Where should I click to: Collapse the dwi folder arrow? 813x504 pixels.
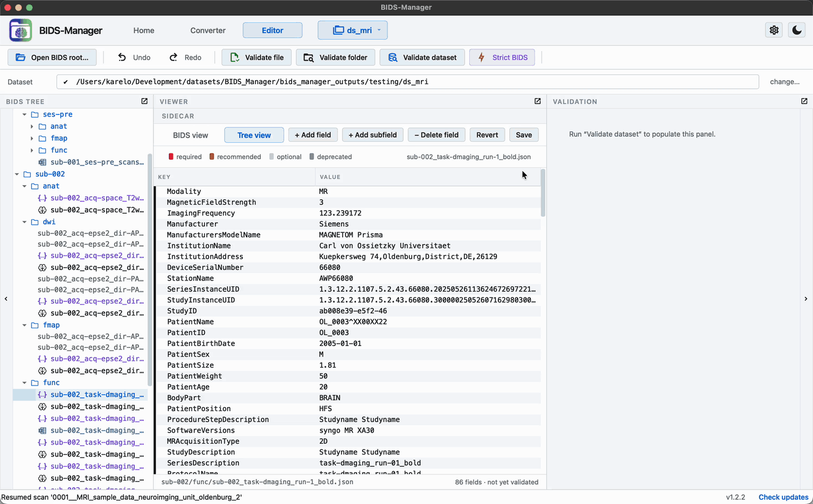point(24,222)
